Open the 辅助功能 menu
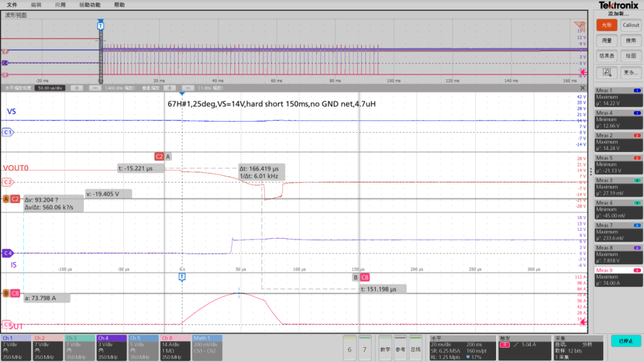This screenshot has height=362, width=644. [89, 5]
